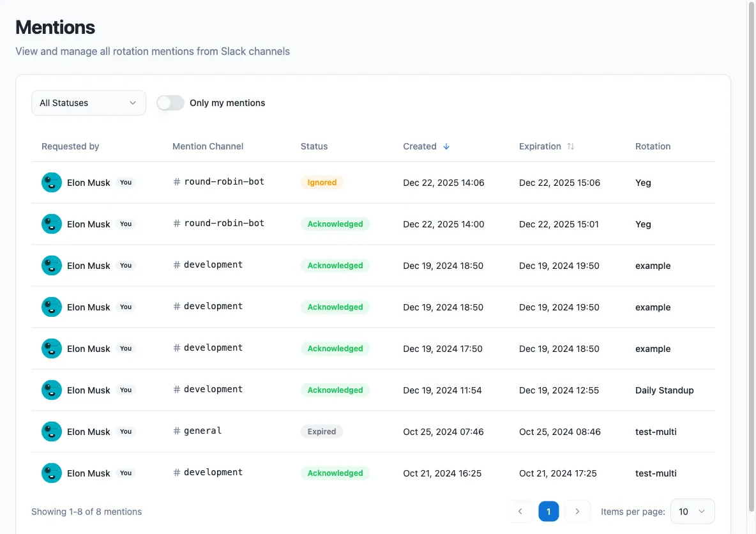
Task: Go to previous page chevron
Action: click(520, 512)
